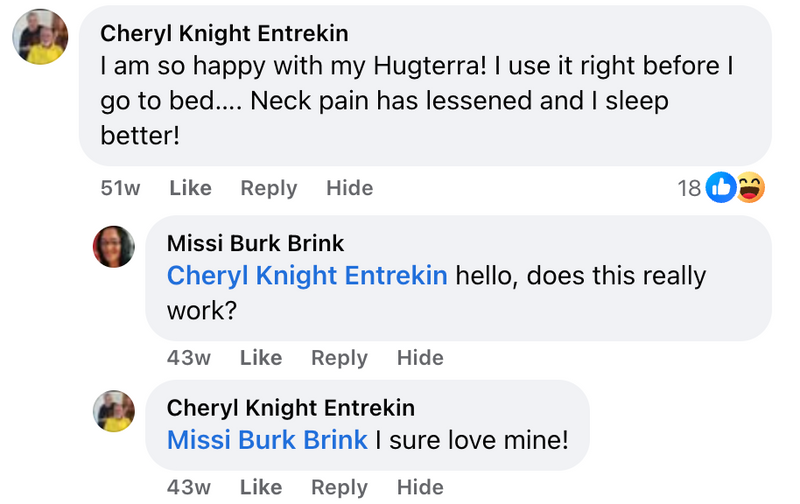Reply to Missi Burk Brink's question
Viewport: 800px width, 504px height.
(339, 358)
